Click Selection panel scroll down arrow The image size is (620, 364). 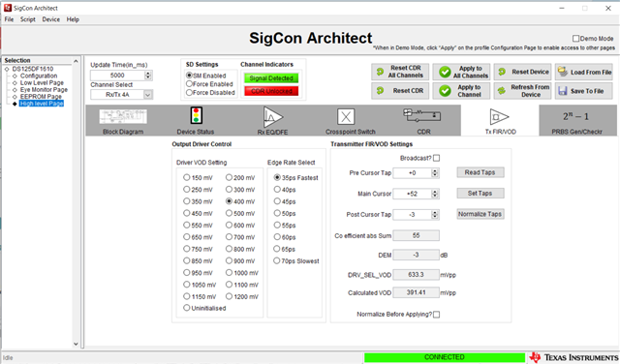(76, 344)
